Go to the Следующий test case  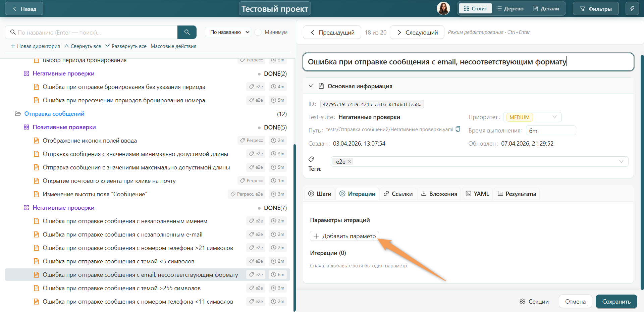[417, 32]
